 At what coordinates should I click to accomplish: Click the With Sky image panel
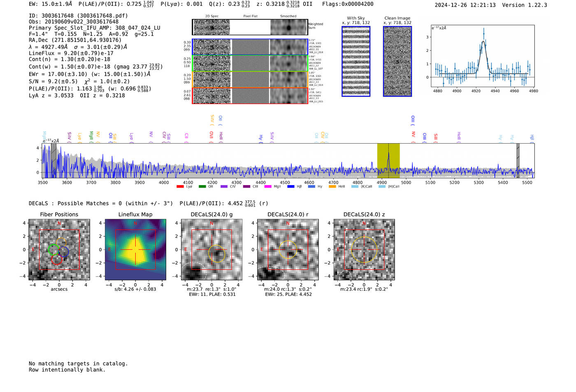[356, 61]
